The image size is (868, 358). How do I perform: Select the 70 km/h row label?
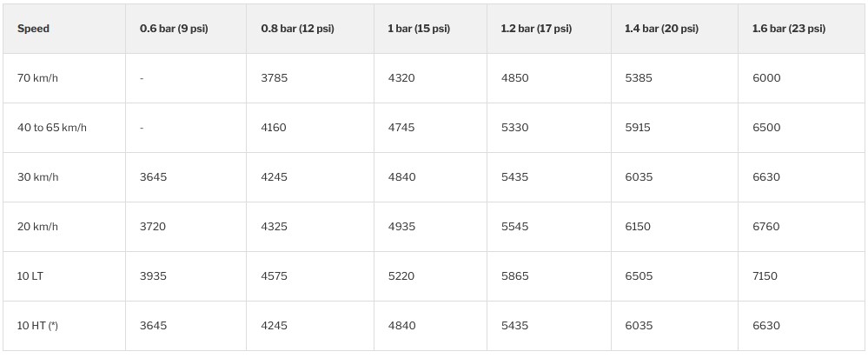coord(37,78)
